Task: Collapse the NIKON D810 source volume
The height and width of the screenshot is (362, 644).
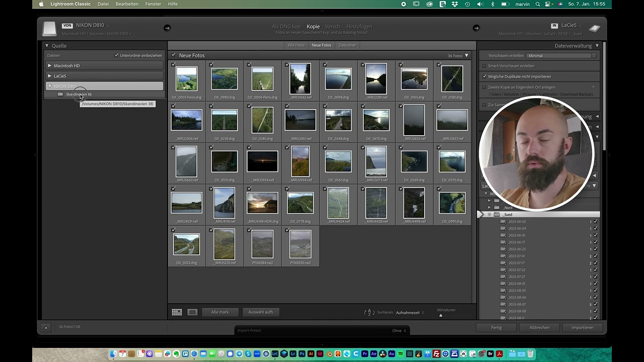Action: tap(49, 86)
